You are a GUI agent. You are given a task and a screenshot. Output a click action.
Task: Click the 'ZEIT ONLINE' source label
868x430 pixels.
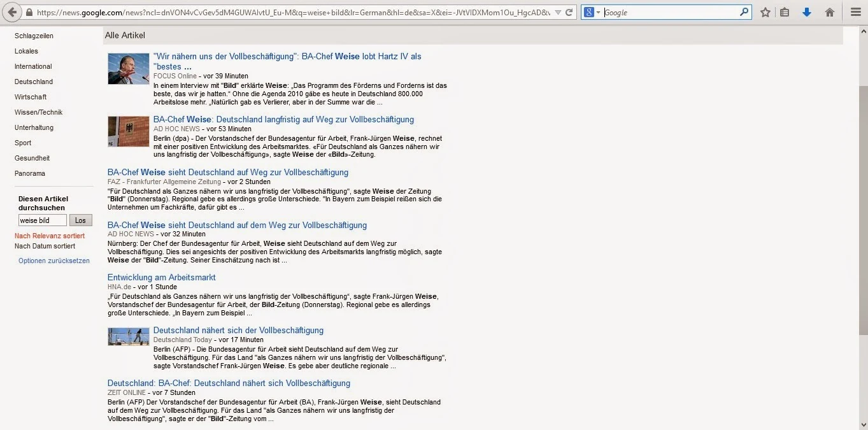point(127,392)
